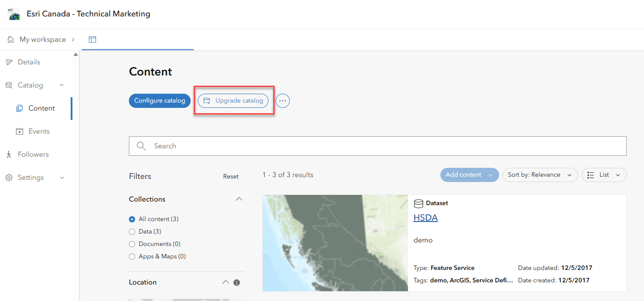644x301 pixels.
Task: Click the Esri Canada globe logo
Action: click(14, 14)
